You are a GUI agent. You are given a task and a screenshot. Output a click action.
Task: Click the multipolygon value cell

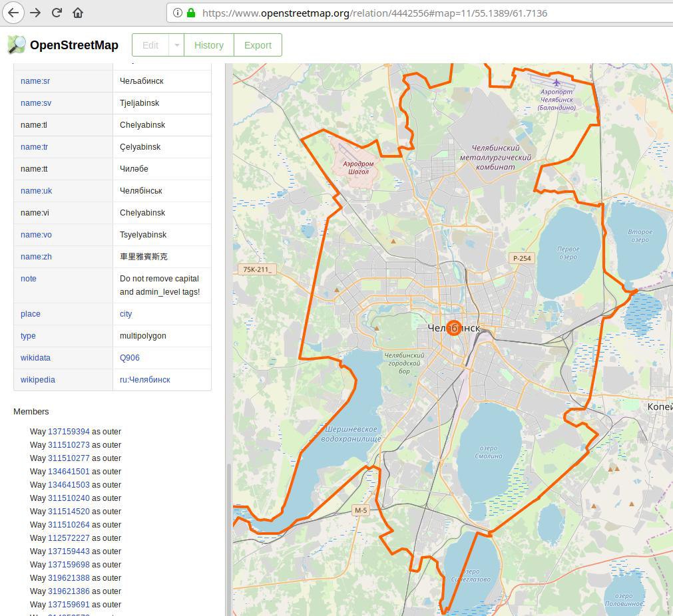(162, 336)
